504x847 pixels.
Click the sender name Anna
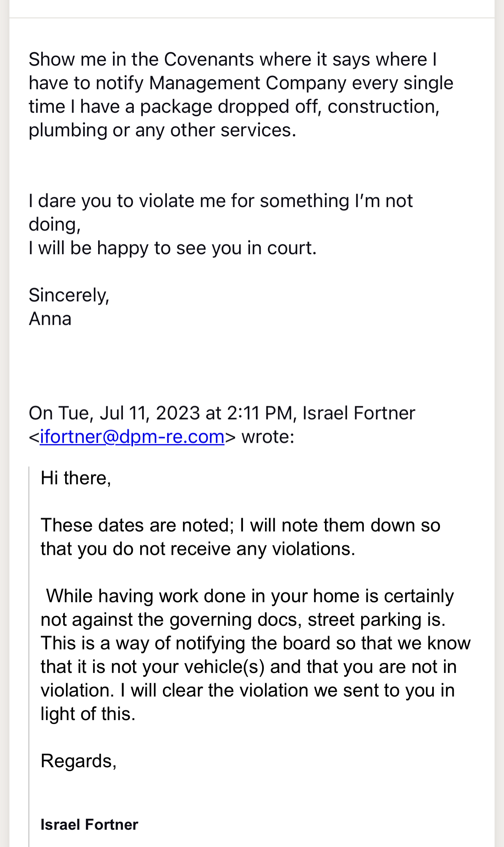pos(50,319)
